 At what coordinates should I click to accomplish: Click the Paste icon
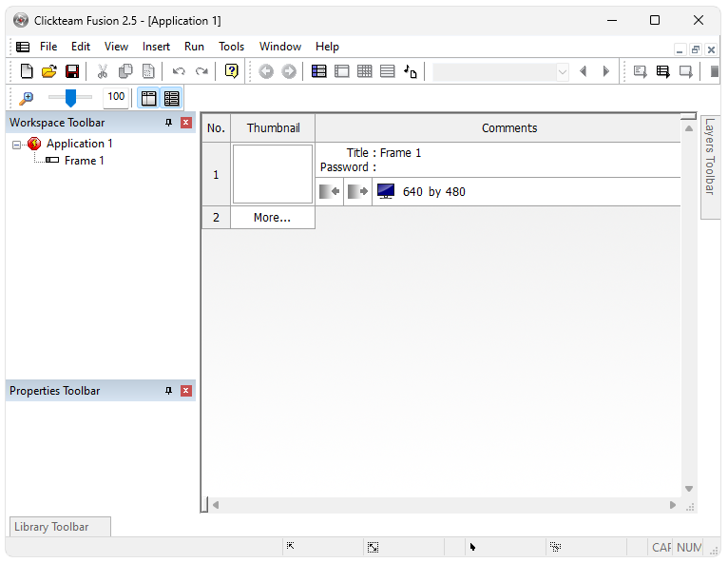(x=148, y=71)
